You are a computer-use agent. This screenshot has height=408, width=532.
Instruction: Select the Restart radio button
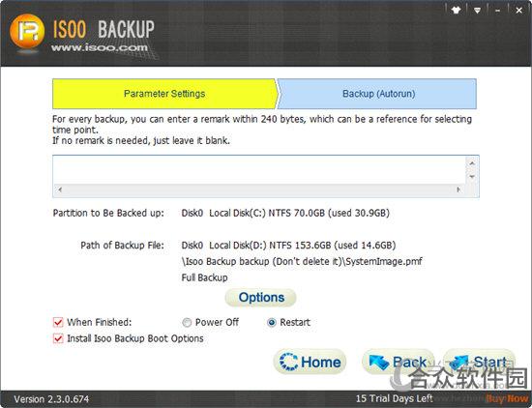[272, 322]
